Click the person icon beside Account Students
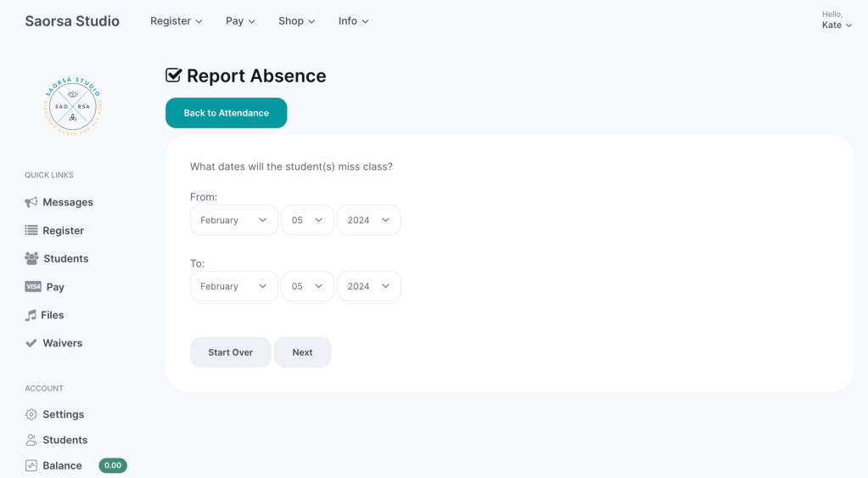The image size is (868, 478). 31,440
